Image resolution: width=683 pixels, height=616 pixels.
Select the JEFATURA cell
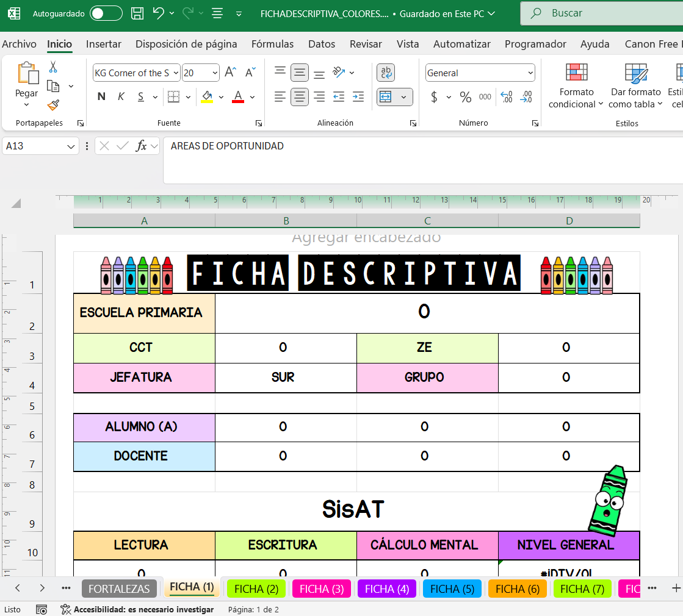[x=144, y=378]
